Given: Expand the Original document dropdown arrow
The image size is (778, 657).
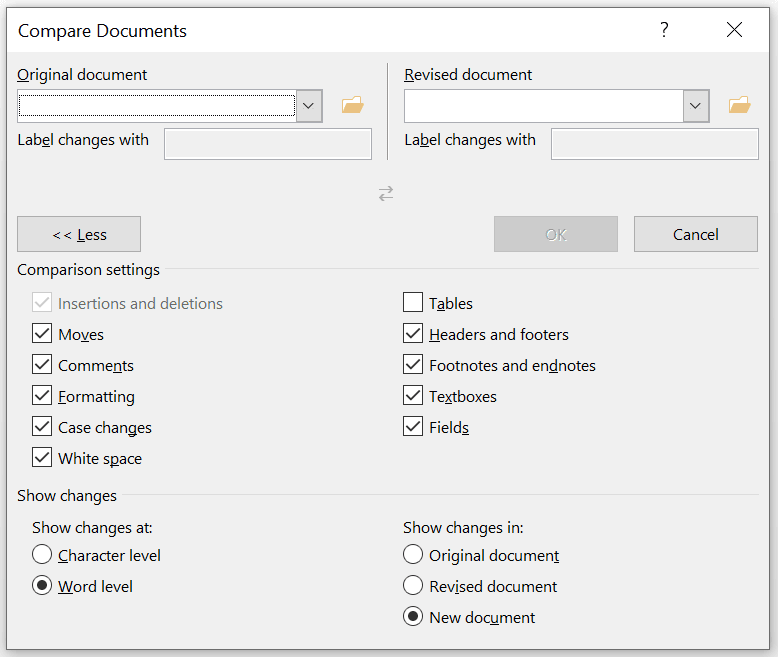Looking at the screenshot, I should [x=309, y=106].
